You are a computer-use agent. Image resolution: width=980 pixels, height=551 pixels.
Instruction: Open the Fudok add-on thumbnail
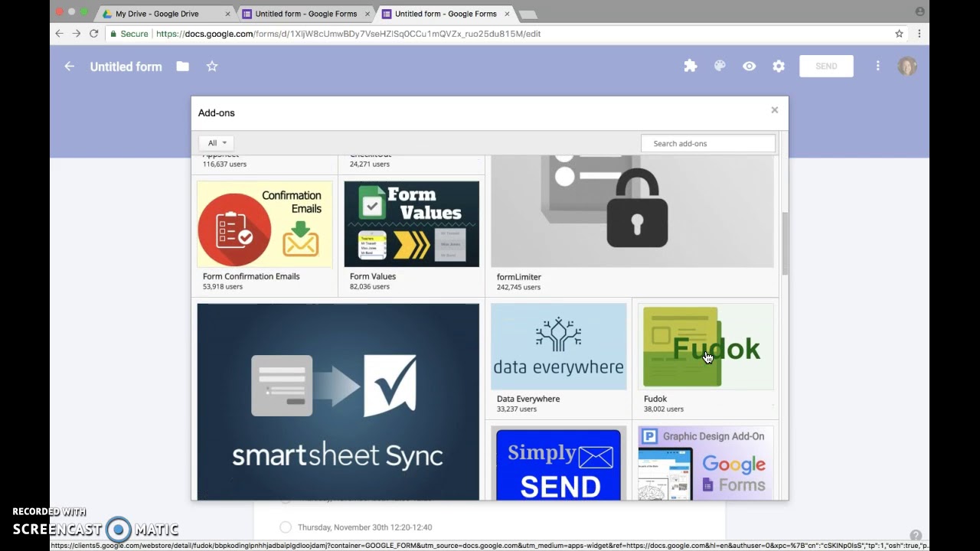click(706, 347)
